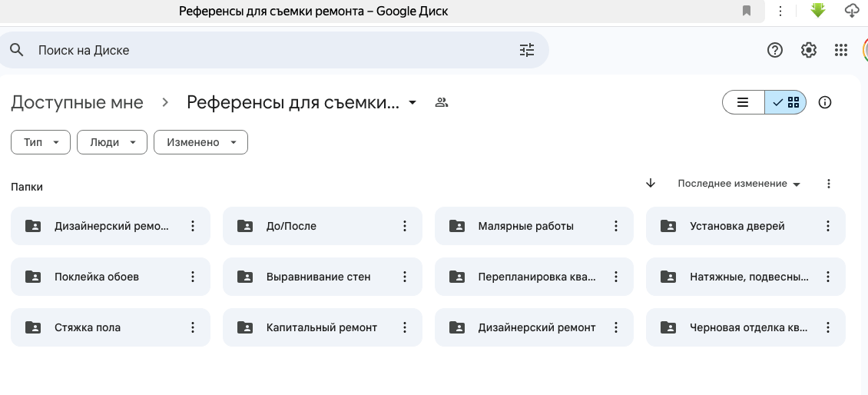The width and height of the screenshot is (868, 395).
Task: Open the До/После folder
Action: coord(322,226)
